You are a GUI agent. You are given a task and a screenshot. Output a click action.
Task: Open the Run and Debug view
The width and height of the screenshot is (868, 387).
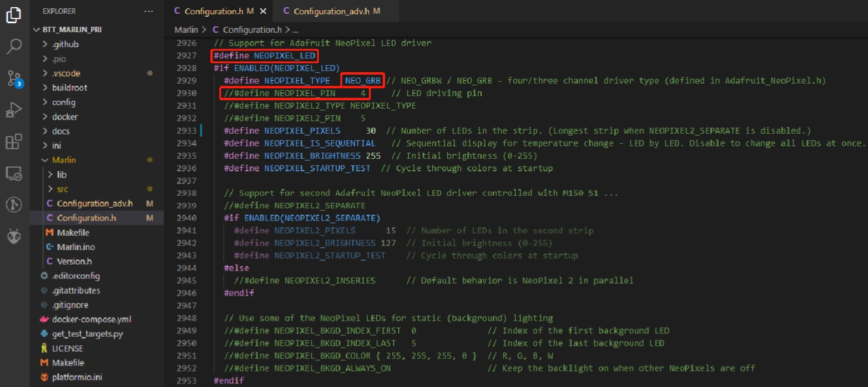[x=14, y=110]
